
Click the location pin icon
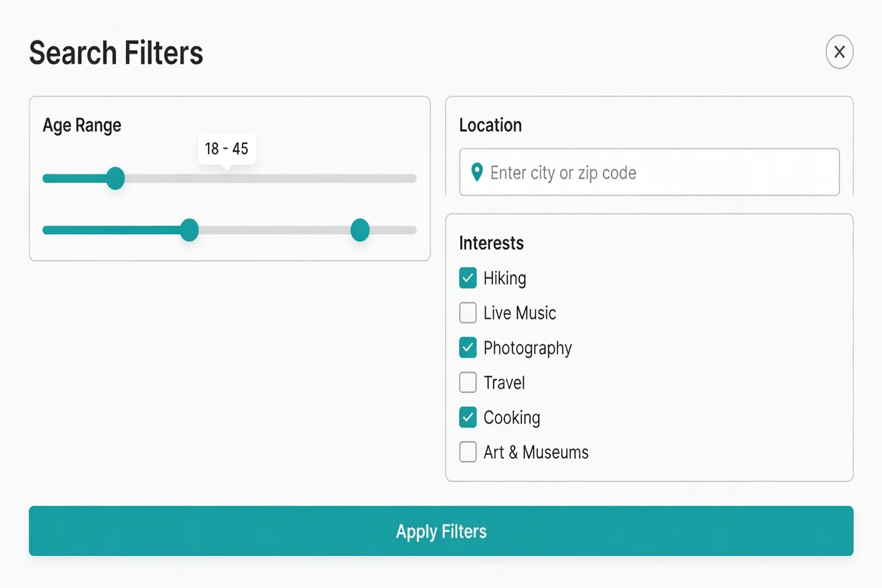pyautogui.click(x=477, y=172)
